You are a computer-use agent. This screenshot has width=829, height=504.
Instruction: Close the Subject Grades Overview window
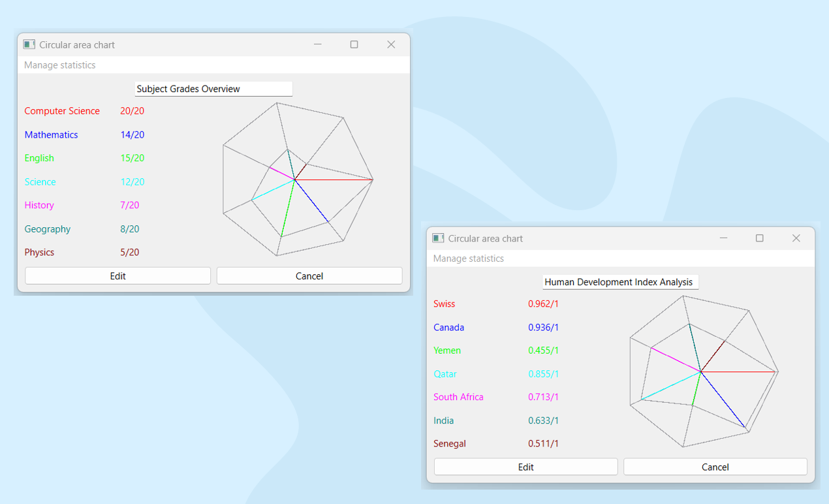tap(391, 44)
